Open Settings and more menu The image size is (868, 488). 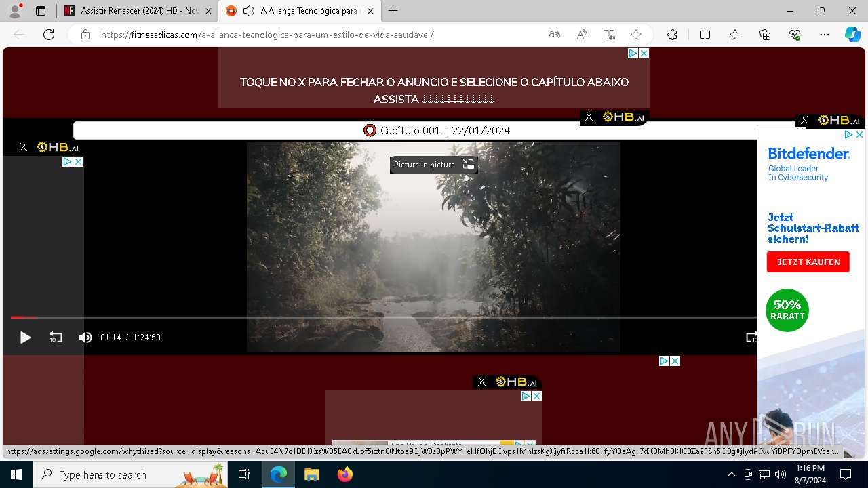click(x=825, y=35)
